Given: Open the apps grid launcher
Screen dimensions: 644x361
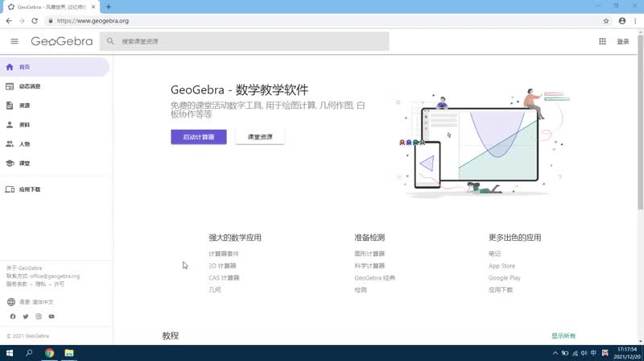Looking at the screenshot, I should click(602, 41).
